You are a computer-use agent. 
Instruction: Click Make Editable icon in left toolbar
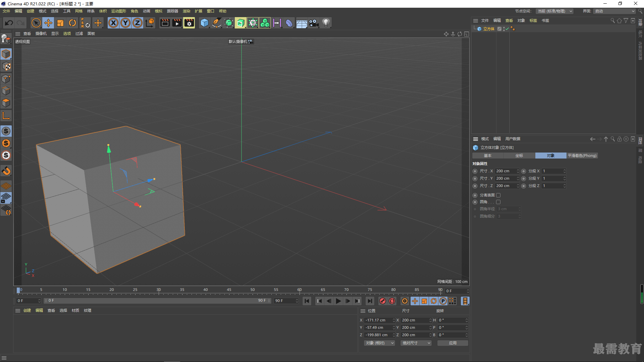click(6, 39)
